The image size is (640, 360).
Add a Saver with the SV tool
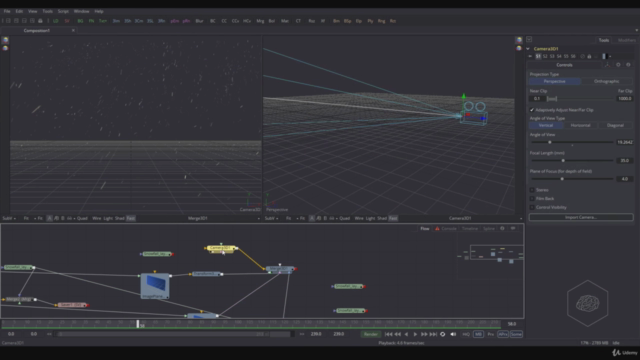(x=67, y=21)
